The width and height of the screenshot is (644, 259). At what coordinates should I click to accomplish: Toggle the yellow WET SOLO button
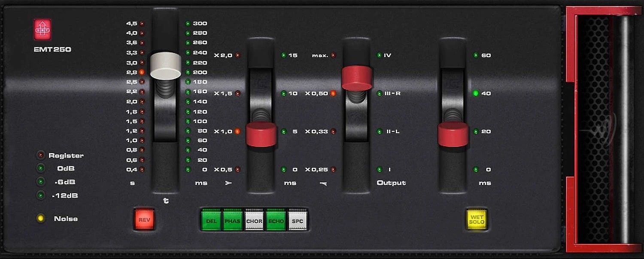(477, 219)
